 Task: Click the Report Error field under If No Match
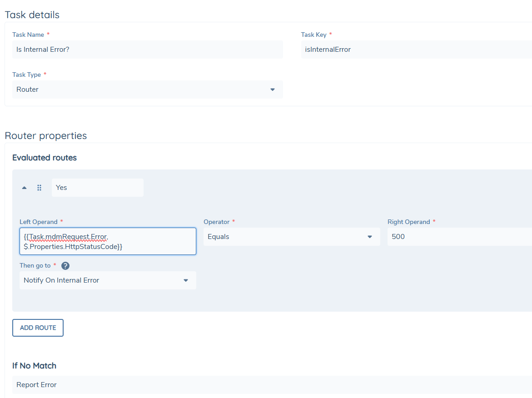point(272,385)
